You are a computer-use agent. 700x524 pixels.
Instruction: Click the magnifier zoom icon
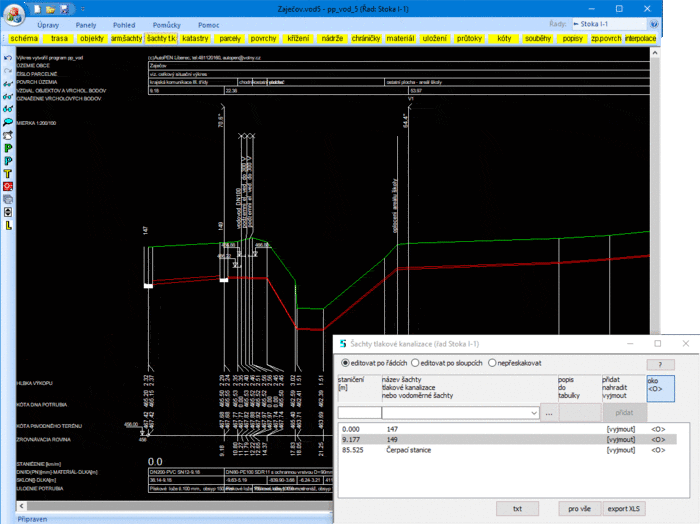coord(9,121)
